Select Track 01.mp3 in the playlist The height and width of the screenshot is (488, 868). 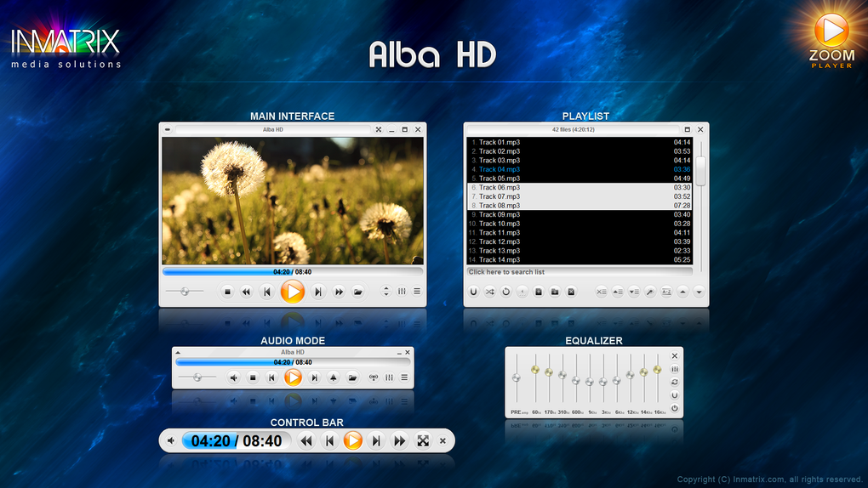coord(579,142)
